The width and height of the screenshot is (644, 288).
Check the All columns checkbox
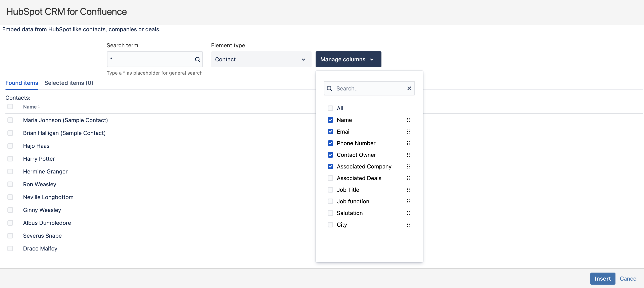coord(330,108)
